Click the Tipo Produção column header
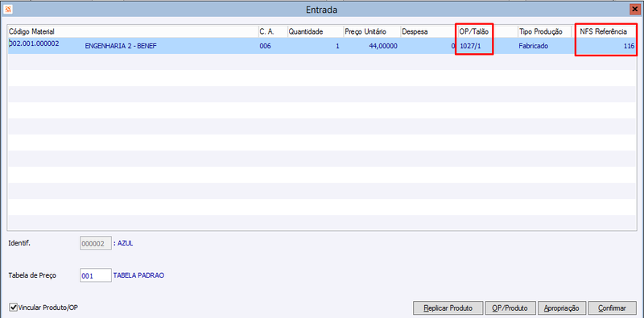 click(x=545, y=31)
